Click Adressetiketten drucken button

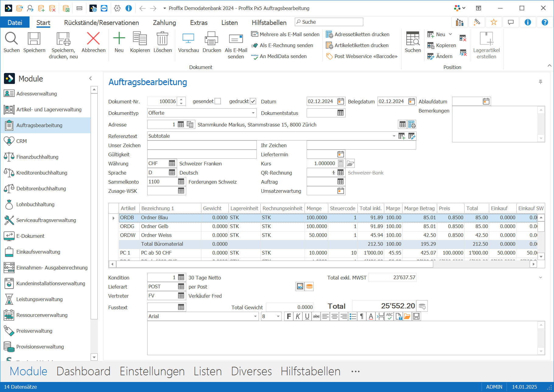pos(358,34)
